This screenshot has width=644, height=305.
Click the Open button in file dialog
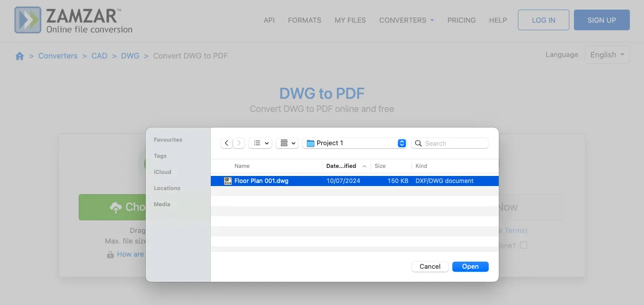471,267
